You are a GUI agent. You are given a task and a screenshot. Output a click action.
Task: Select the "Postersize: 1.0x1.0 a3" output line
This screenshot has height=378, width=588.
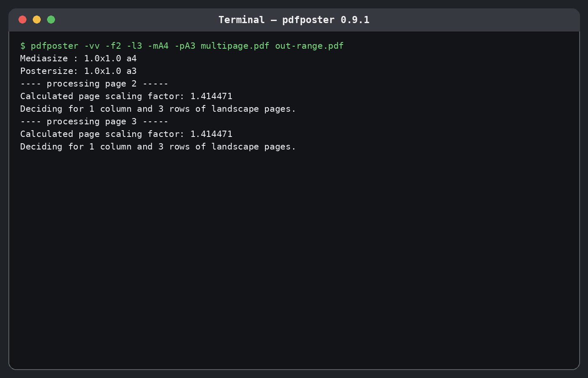point(79,71)
